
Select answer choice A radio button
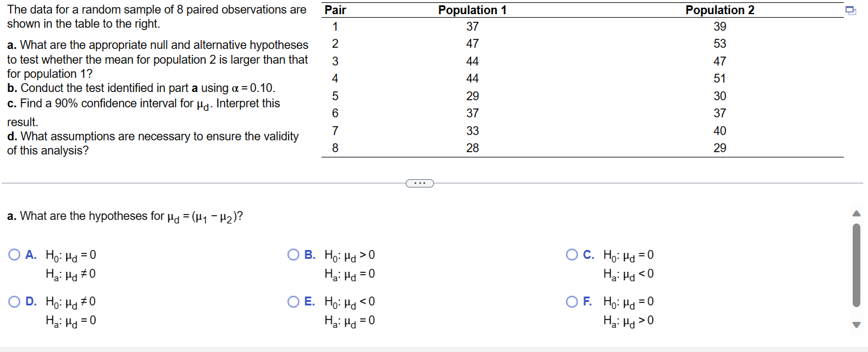[x=14, y=254]
